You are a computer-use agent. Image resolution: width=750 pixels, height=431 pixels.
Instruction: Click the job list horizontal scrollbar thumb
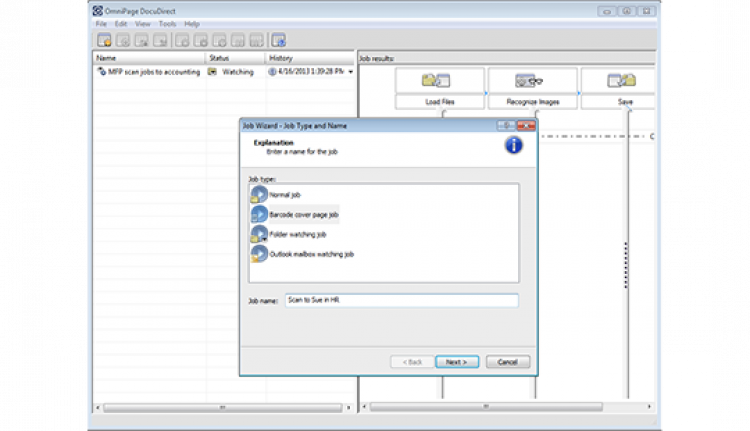click(x=222, y=408)
